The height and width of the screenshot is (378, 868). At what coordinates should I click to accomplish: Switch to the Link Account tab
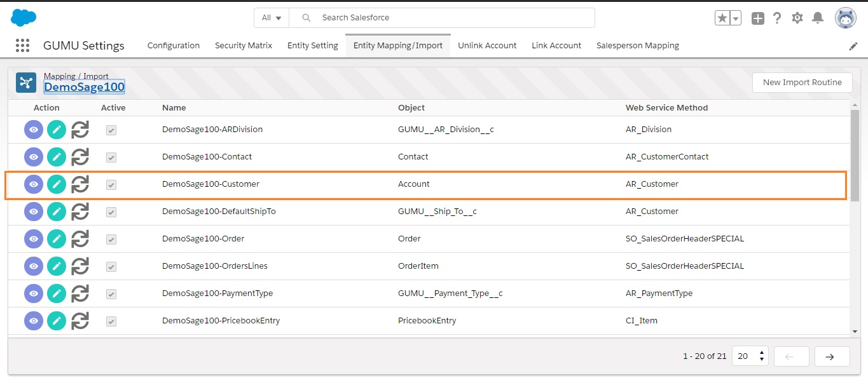[x=556, y=46]
